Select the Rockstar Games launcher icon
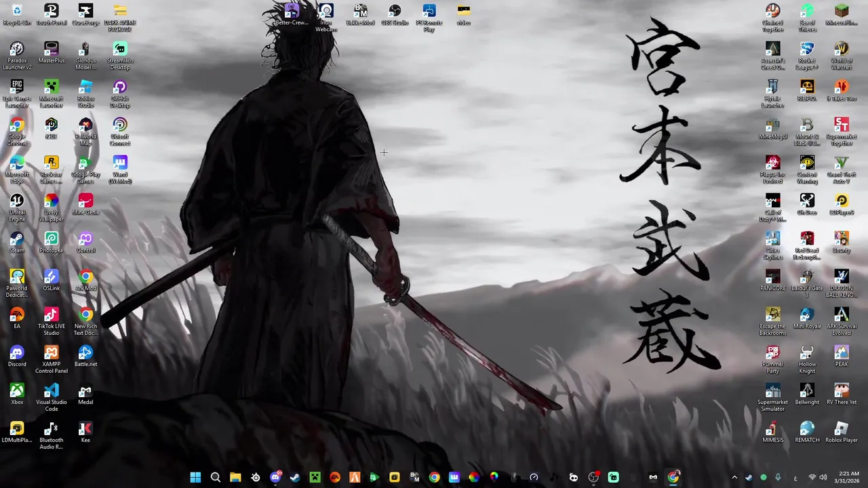868x488 pixels. [52, 169]
